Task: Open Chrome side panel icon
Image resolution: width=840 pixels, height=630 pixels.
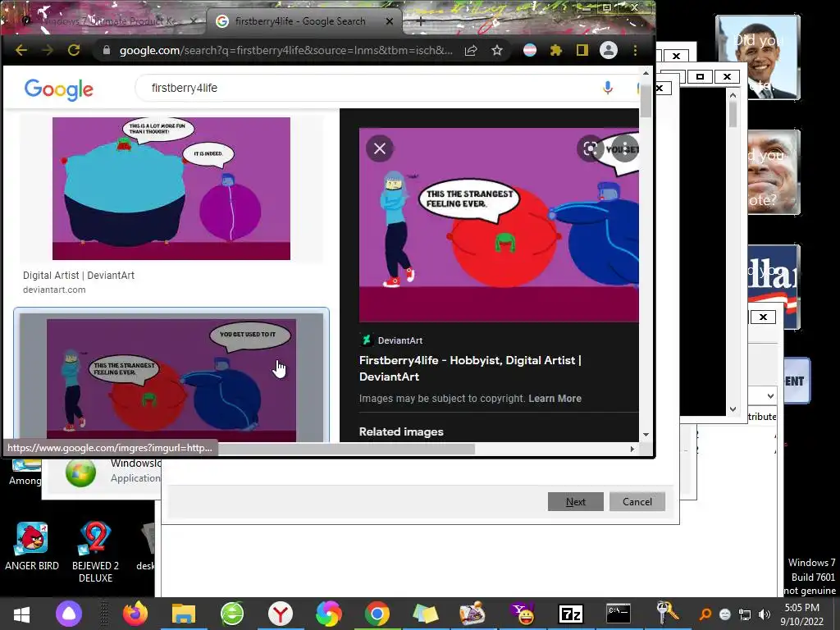Action: click(x=582, y=50)
